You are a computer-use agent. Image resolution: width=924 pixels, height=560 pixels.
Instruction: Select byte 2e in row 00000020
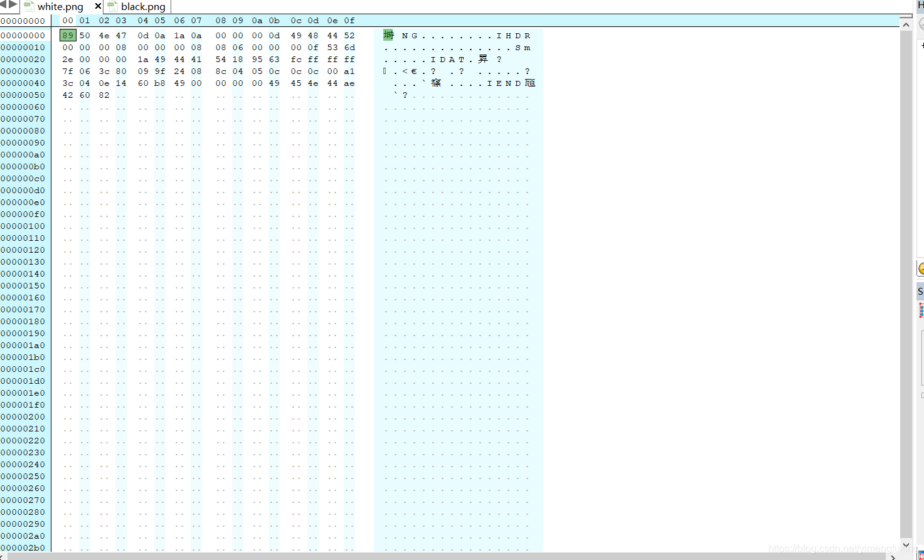[x=68, y=60]
